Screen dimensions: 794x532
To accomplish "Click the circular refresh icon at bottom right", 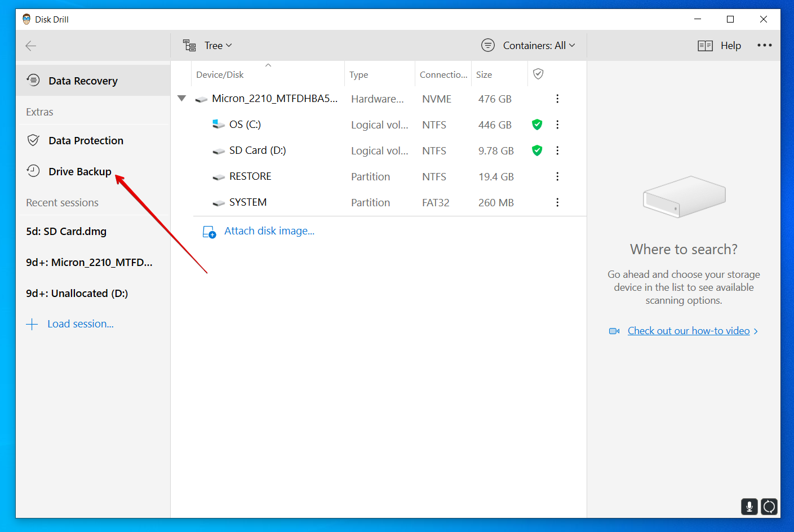I will 769,507.
